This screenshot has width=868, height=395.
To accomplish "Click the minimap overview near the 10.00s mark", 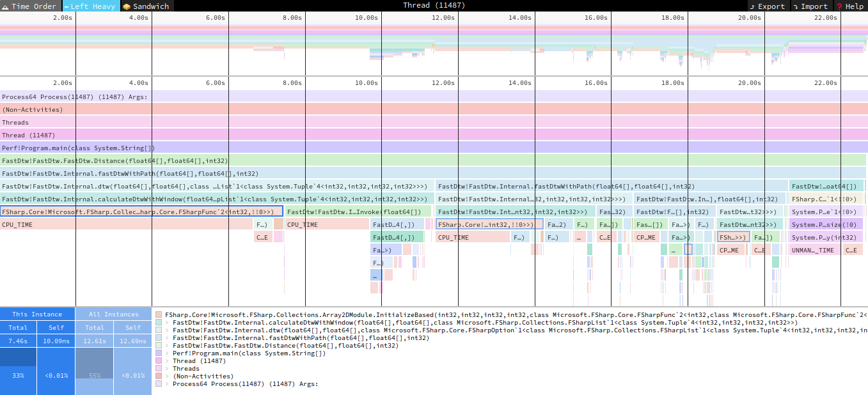I will click(367, 45).
